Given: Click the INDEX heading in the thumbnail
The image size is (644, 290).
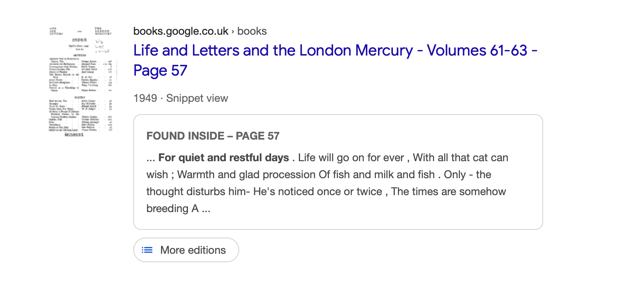Looking at the screenshot, I should pyautogui.click(x=80, y=40).
